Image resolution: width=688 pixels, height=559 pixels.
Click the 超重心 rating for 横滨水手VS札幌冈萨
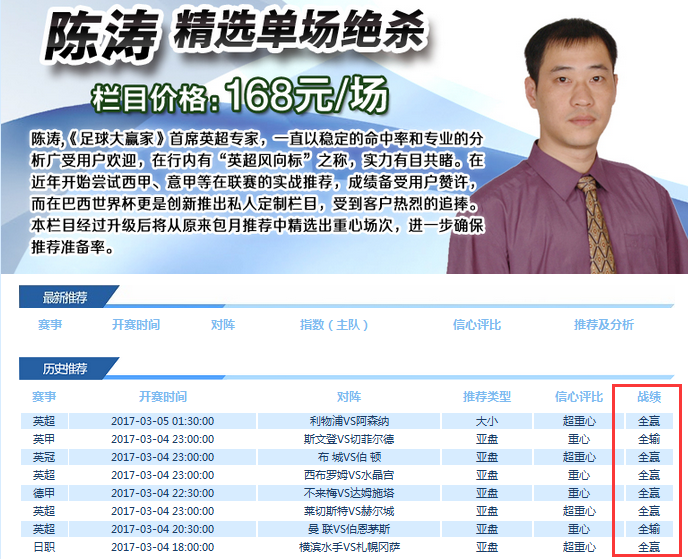(x=579, y=547)
